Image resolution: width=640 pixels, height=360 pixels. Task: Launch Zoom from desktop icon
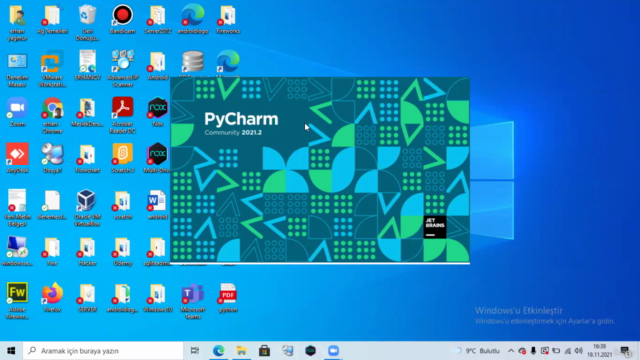(17, 112)
